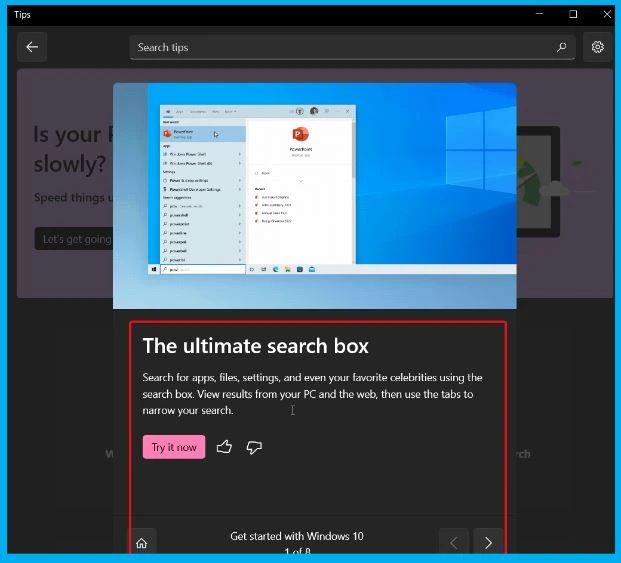This screenshot has height=563, width=621.
Task: Close the Tips window
Action: click(x=607, y=14)
